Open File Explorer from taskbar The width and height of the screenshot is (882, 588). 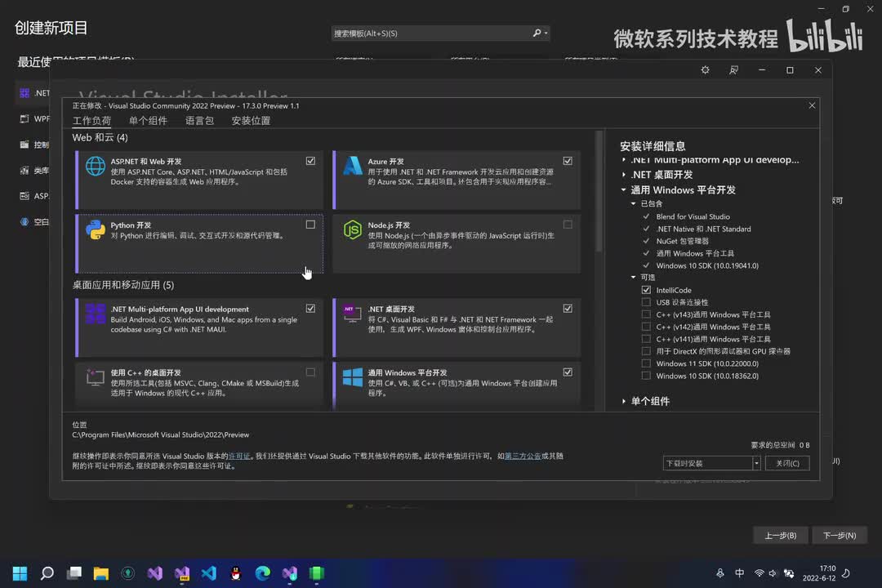[101, 573]
